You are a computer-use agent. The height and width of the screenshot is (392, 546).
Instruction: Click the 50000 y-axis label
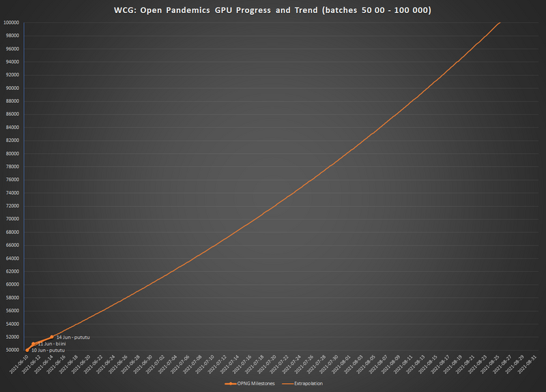pos(12,350)
